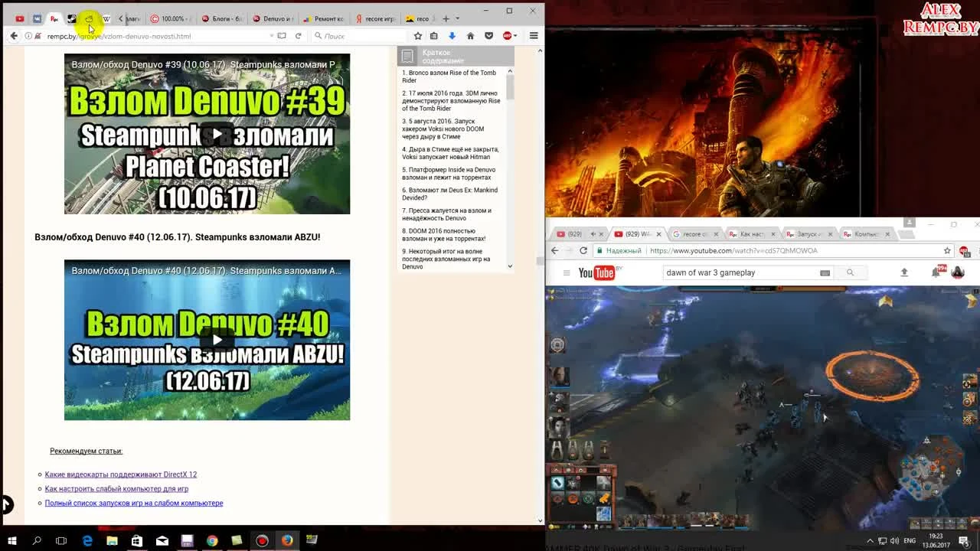This screenshot has height=551, width=980.
Task: Open the Firefox hamburger menu
Action: [534, 35]
